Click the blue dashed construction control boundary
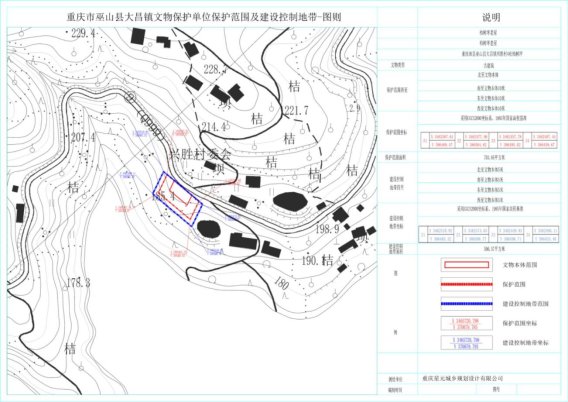The width and height of the screenshot is (568, 402). click(178, 199)
